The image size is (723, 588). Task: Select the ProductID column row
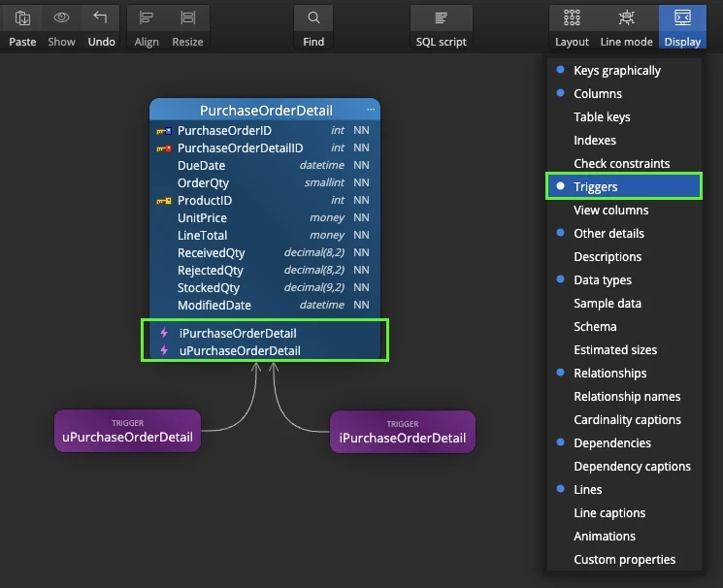pyautogui.click(x=265, y=201)
